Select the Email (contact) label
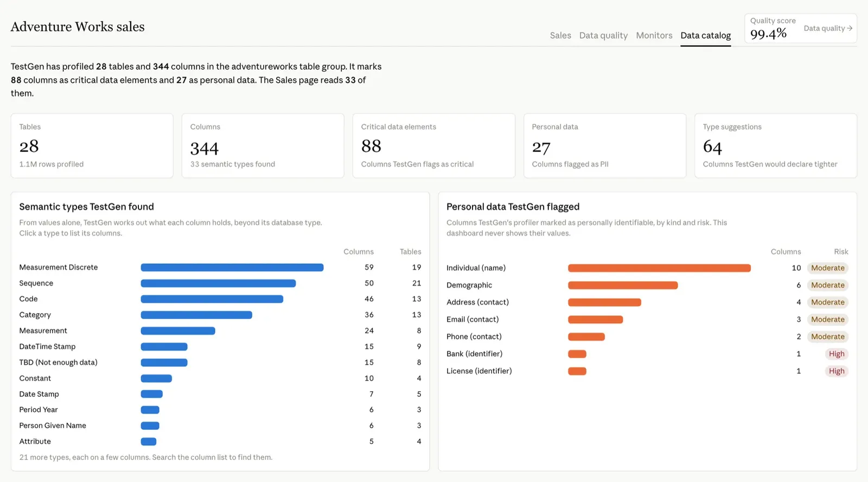The image size is (868, 482). pyautogui.click(x=473, y=319)
